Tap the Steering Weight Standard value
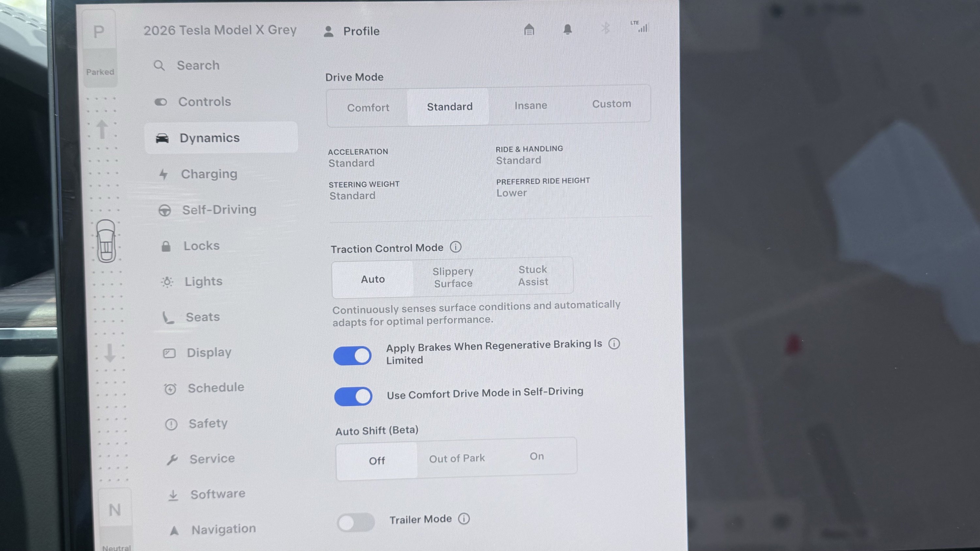 point(352,196)
